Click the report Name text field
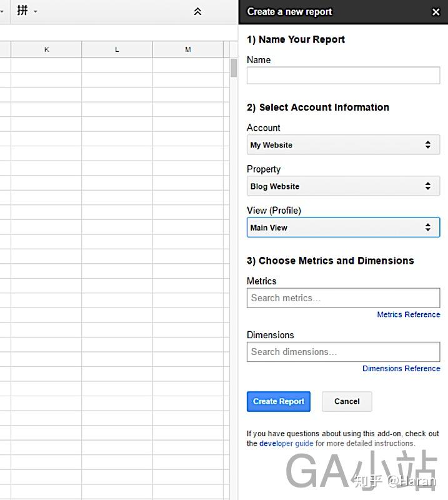 pyautogui.click(x=343, y=76)
